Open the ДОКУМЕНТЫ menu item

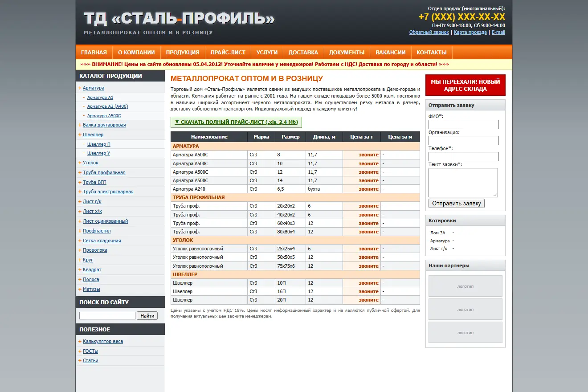click(x=347, y=53)
